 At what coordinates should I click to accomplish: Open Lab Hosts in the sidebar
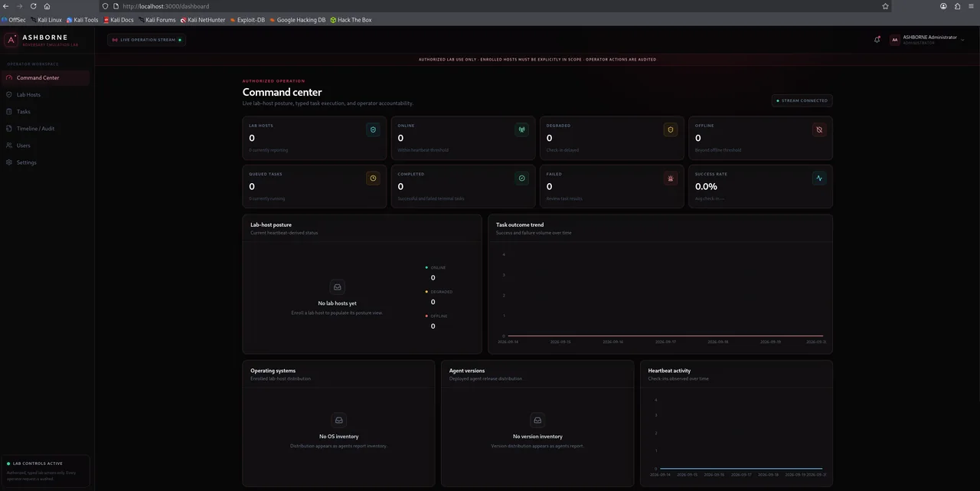[x=46, y=94]
